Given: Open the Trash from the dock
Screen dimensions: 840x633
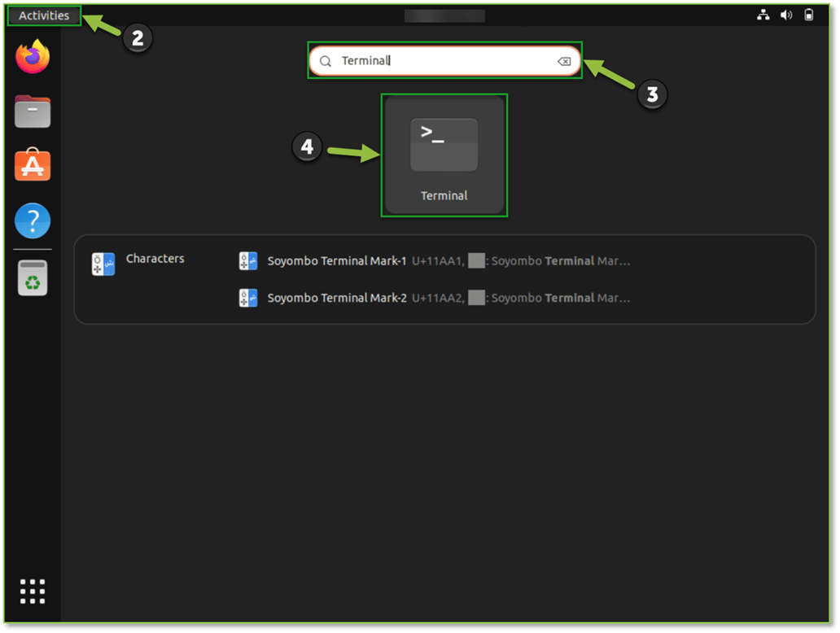Looking at the screenshot, I should point(32,277).
